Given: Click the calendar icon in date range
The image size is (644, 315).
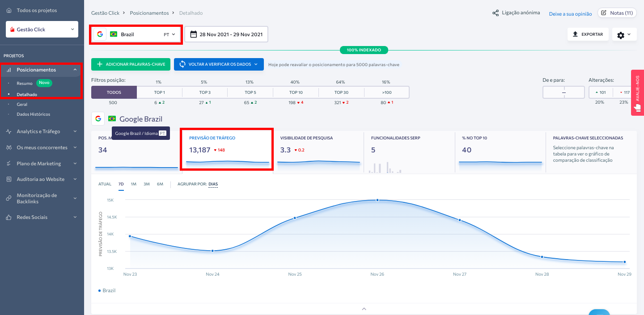Looking at the screenshot, I should click(x=194, y=34).
